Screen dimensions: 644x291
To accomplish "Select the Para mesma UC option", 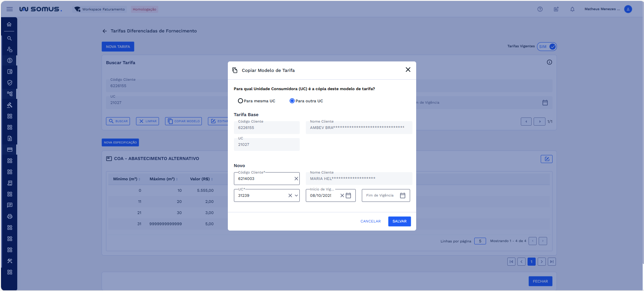I will 240,101.
